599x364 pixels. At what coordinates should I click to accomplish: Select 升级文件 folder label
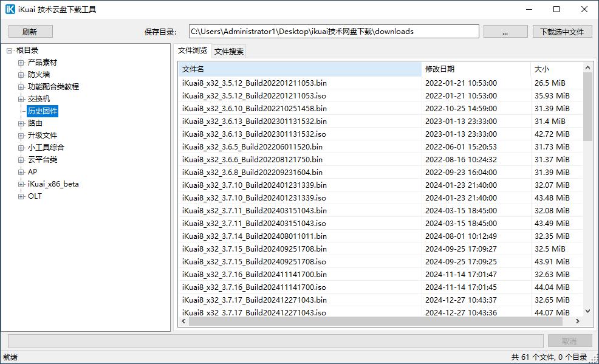pyautogui.click(x=43, y=136)
